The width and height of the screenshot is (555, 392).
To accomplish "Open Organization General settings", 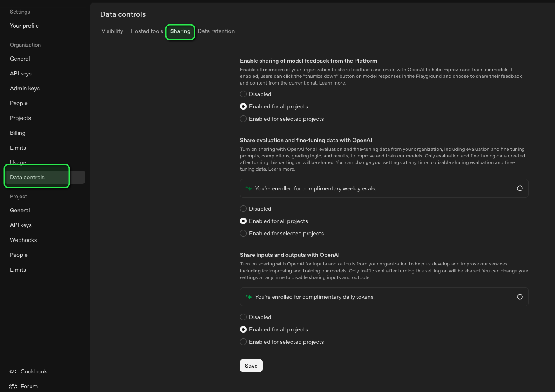I will (x=20, y=59).
